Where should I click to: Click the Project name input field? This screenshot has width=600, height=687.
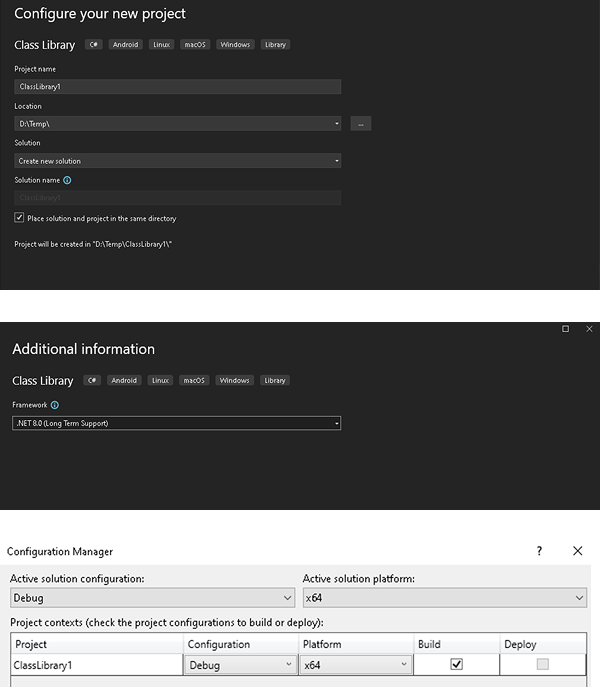pos(177,87)
